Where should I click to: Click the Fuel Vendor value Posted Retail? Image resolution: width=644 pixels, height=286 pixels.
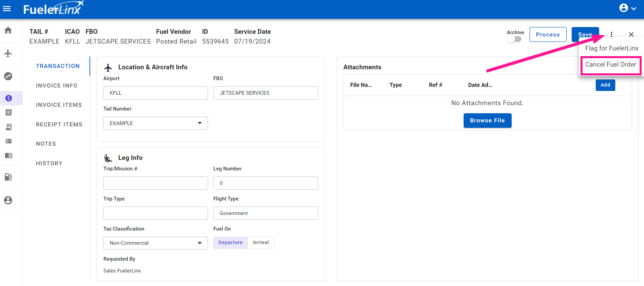(x=176, y=42)
